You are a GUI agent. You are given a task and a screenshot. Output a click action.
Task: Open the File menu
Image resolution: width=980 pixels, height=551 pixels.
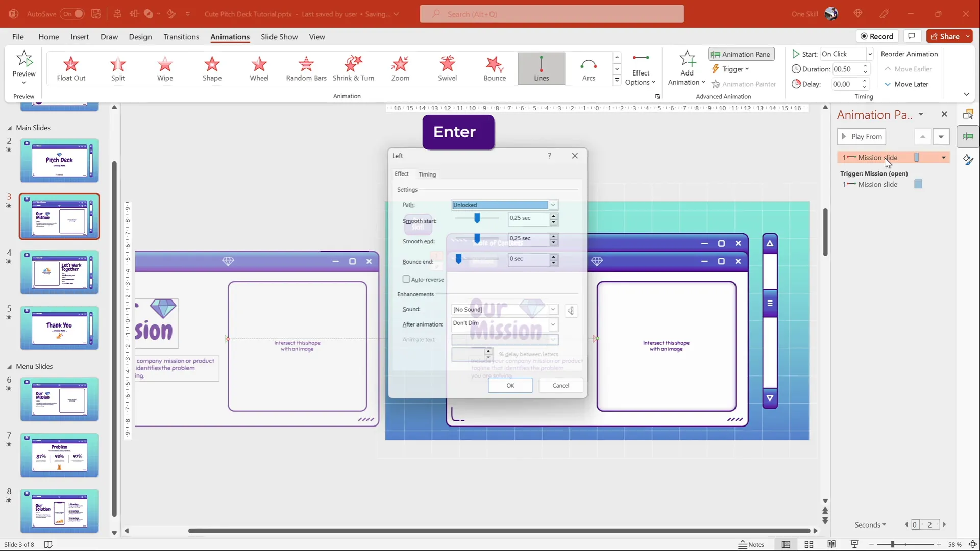(18, 37)
